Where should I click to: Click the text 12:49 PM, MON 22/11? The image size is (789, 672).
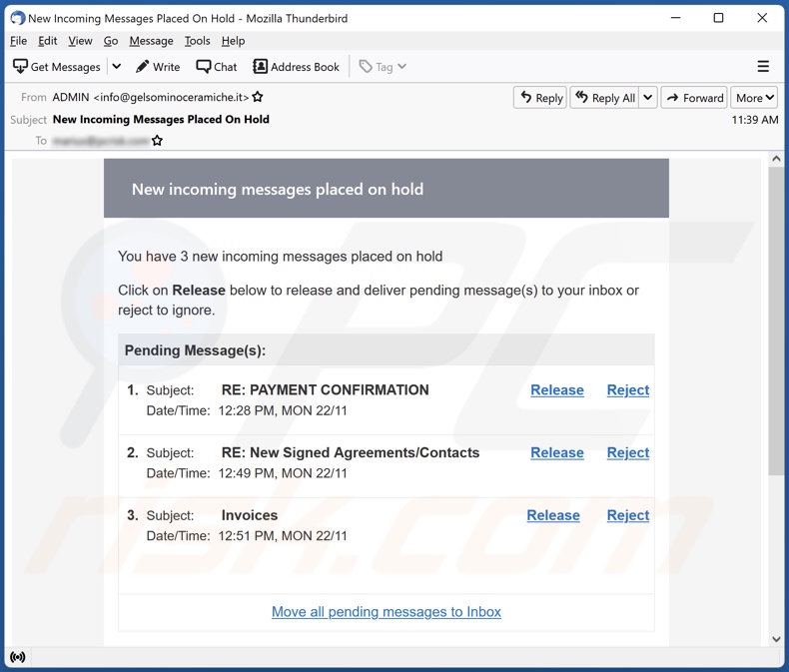pyautogui.click(x=283, y=473)
